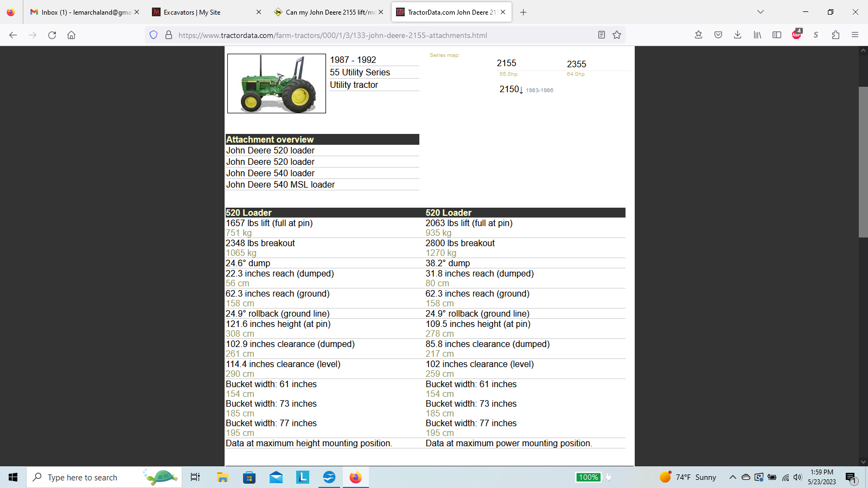Open Mail app from taskbar
The image size is (868, 488).
(276, 477)
